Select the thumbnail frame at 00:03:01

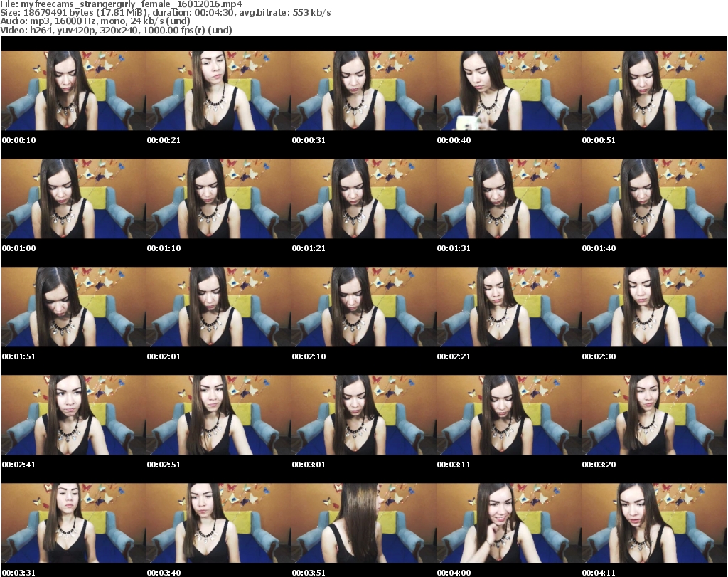(363, 415)
